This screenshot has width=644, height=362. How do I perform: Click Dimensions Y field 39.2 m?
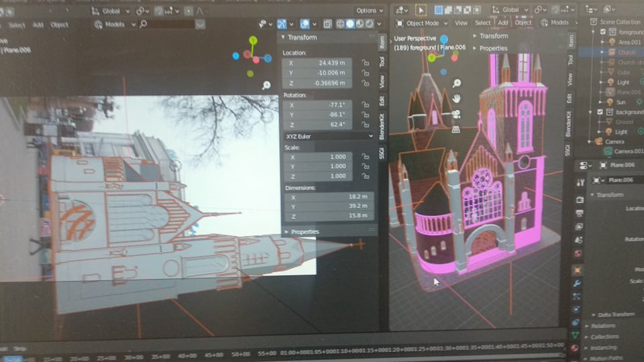coord(329,206)
